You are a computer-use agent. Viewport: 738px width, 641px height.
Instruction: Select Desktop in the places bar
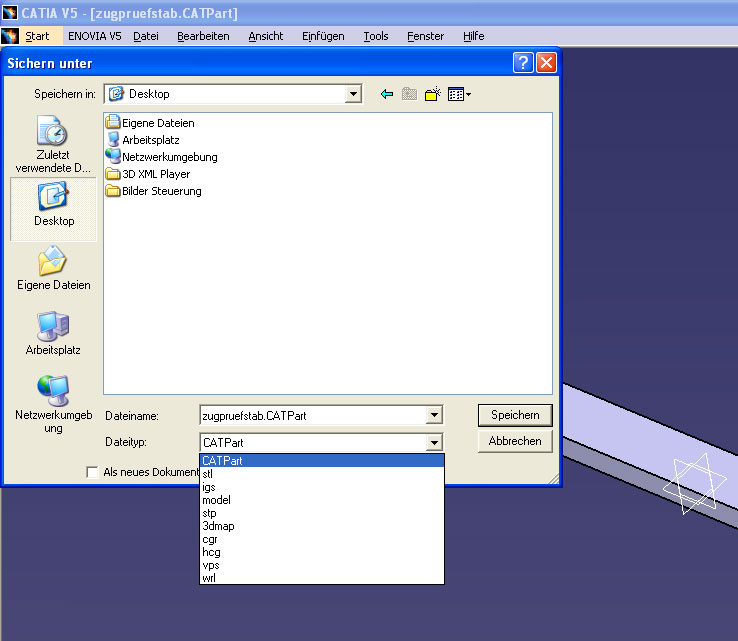point(53,209)
